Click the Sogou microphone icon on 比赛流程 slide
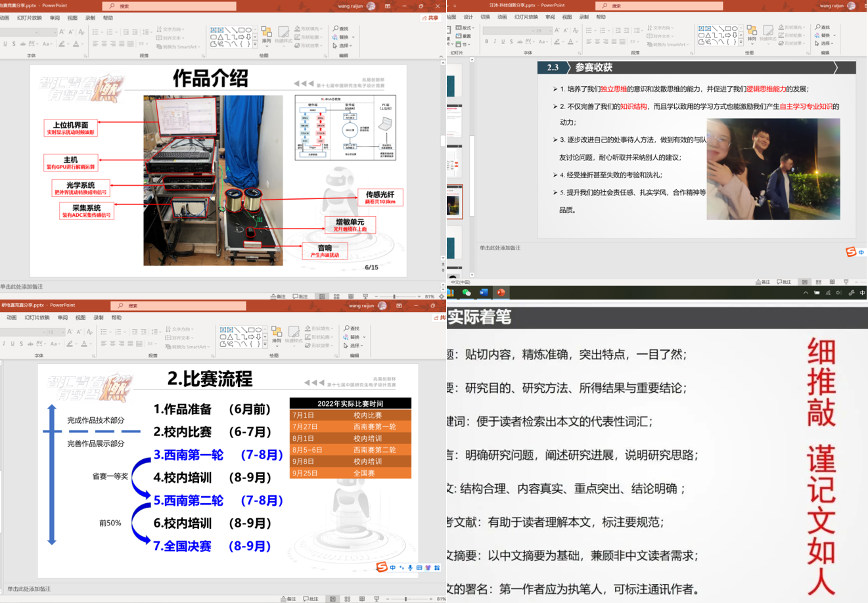This screenshot has width=868, height=603. point(410,568)
